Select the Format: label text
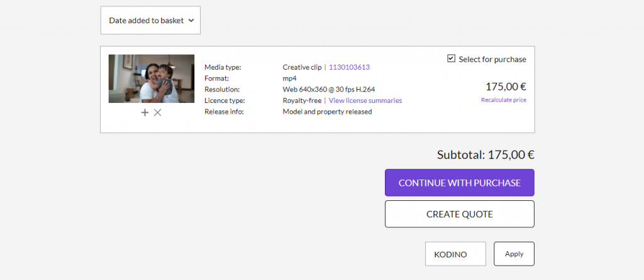Screen dimensions: 644x280 click(216, 78)
